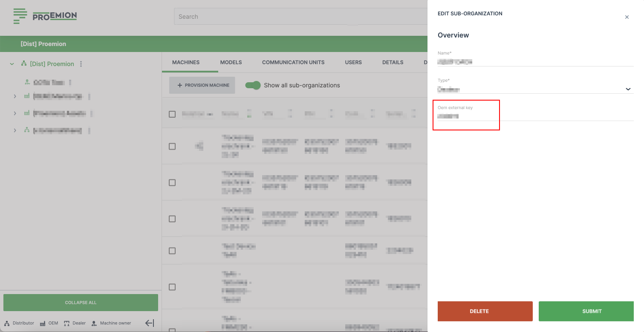Click the Proemion logo icon

(20, 16)
